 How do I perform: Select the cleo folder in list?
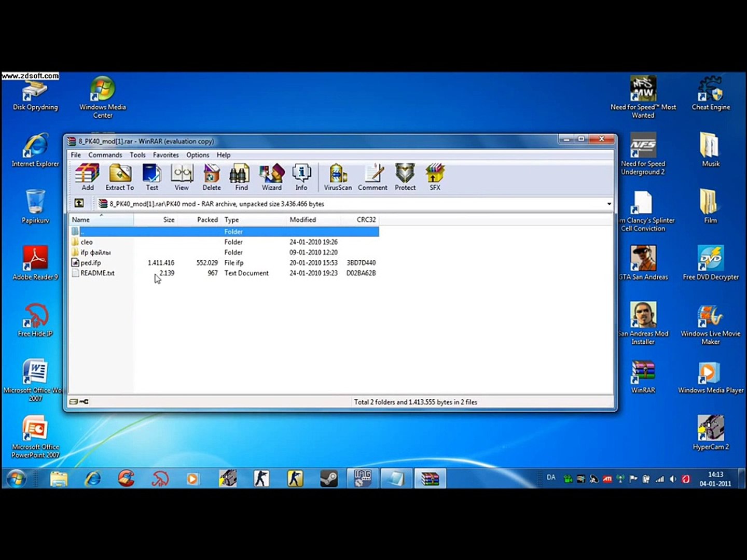[x=87, y=242]
